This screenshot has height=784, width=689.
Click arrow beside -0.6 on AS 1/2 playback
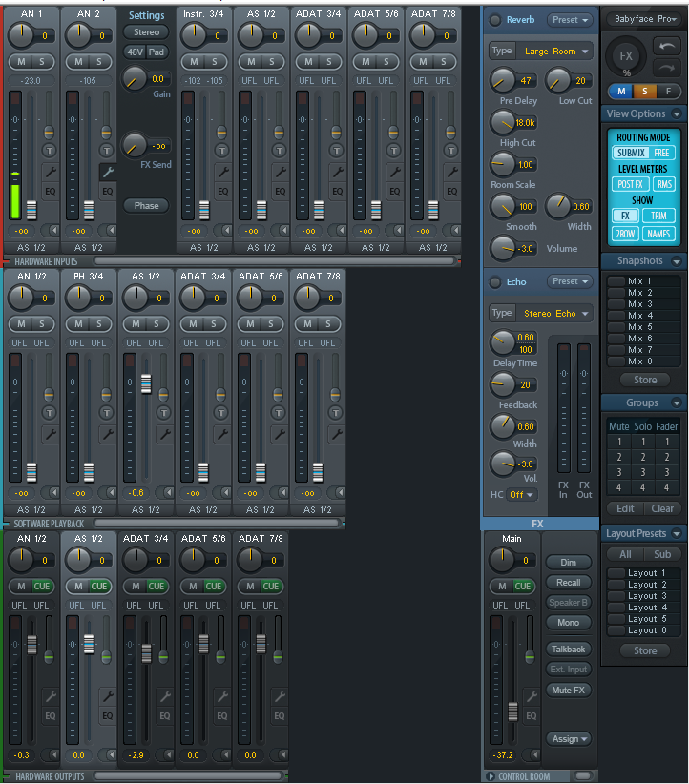[165, 492]
